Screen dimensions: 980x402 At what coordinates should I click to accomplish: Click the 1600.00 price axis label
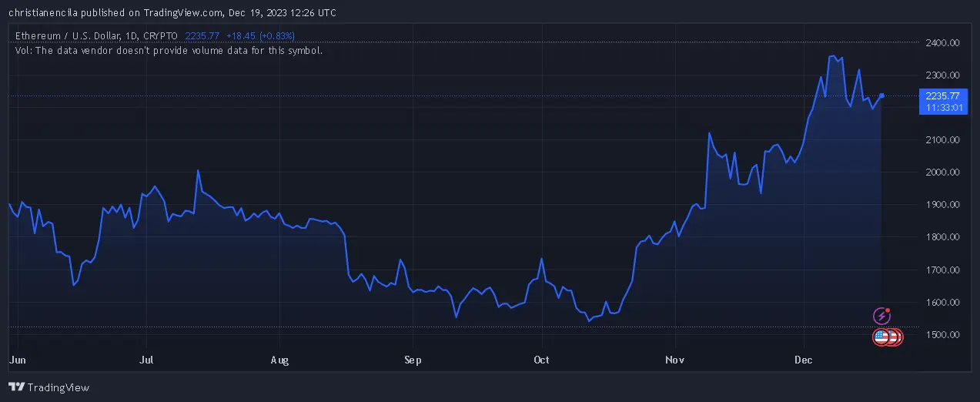pos(942,303)
